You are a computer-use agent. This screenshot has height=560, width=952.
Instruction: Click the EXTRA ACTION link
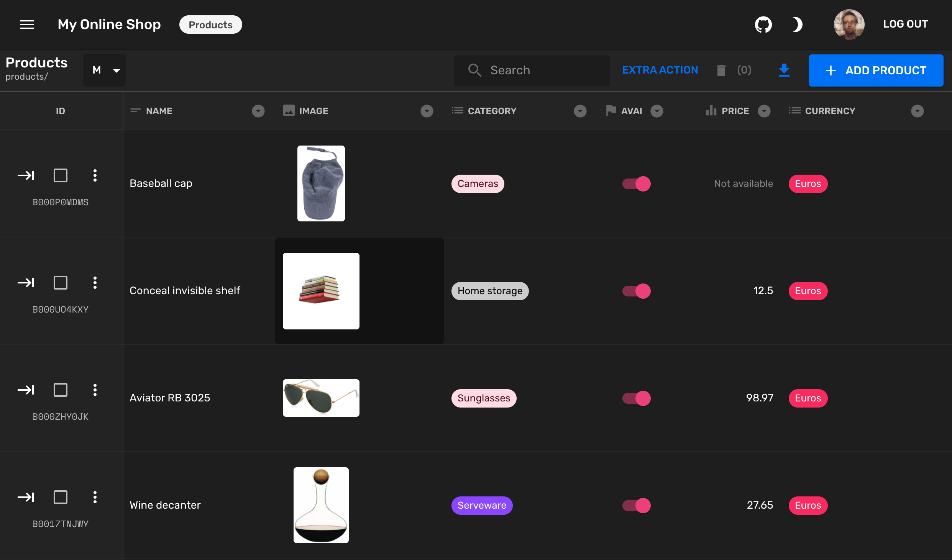tap(660, 70)
